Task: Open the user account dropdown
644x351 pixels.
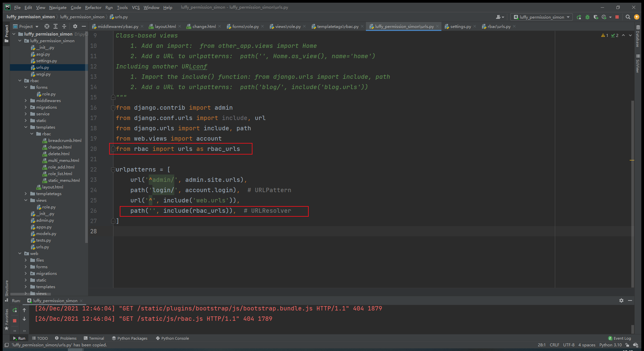Action: pyautogui.click(x=500, y=17)
